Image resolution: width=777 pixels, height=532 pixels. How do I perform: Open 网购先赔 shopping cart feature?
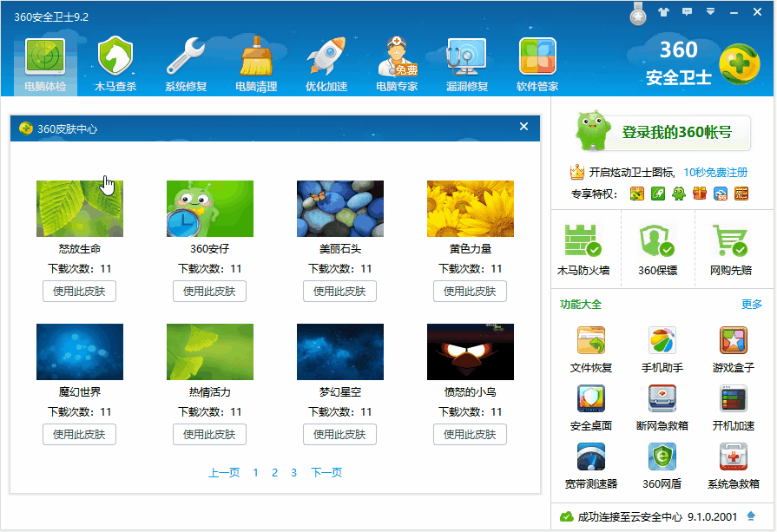click(x=731, y=250)
